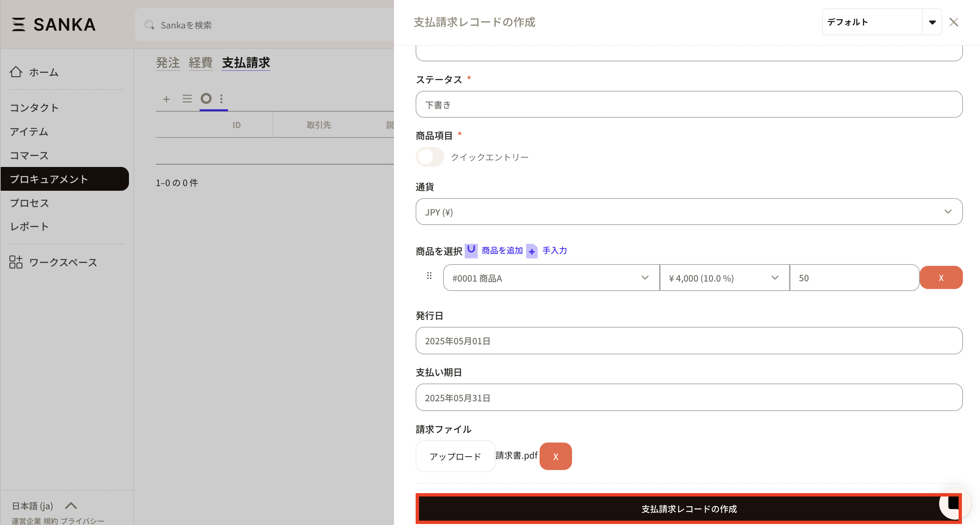Viewport: 980px width, 525px height.
Task: Switch to the 発注 tab
Action: tap(168, 62)
